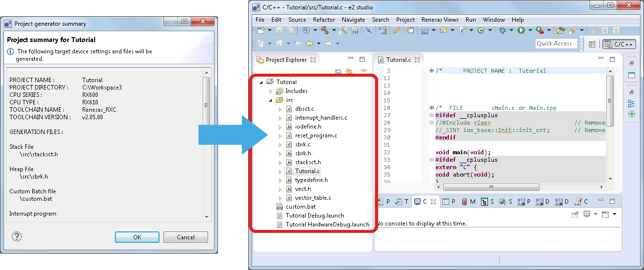The image size is (644, 270).
Task: Close the Project Explorer view tab
Action: tap(313, 60)
